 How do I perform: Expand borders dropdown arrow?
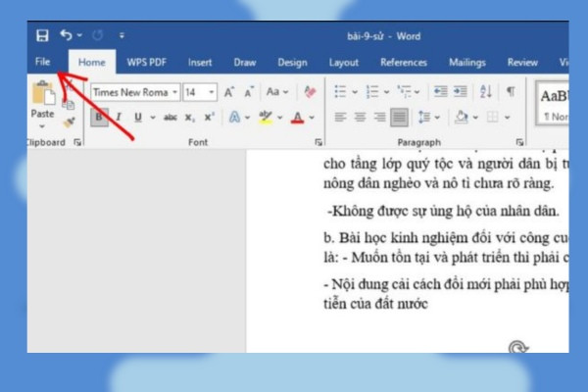(x=507, y=118)
